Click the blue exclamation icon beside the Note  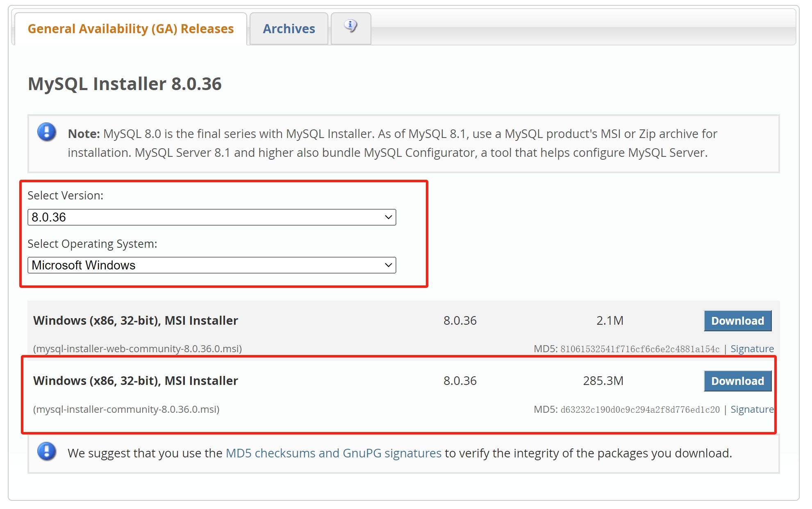coord(47,133)
